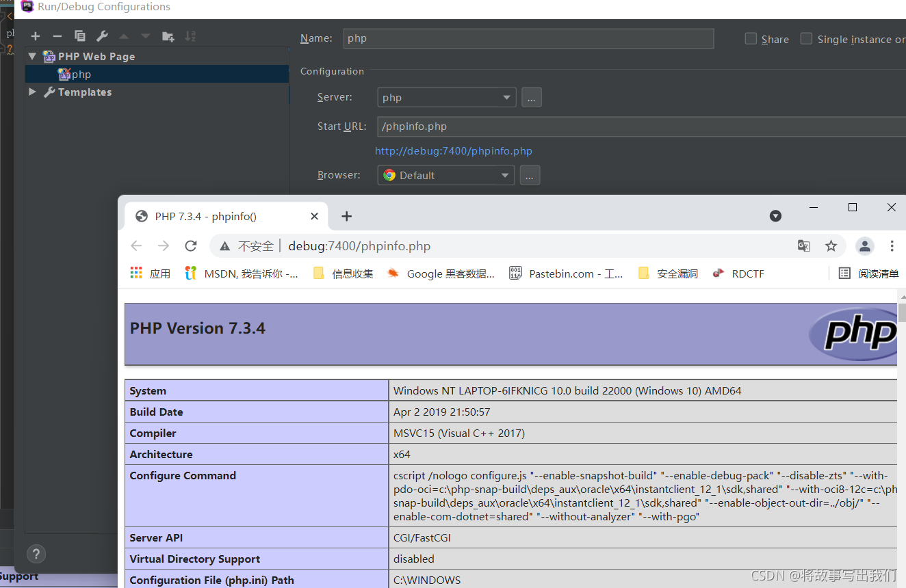This screenshot has height=588, width=906.
Task: Go back in Chrome browser
Action: pos(136,246)
